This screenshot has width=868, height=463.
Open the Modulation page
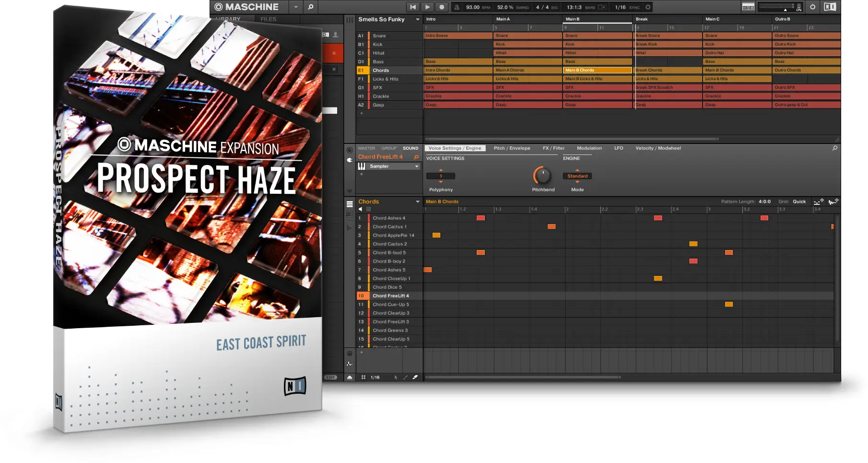click(589, 148)
